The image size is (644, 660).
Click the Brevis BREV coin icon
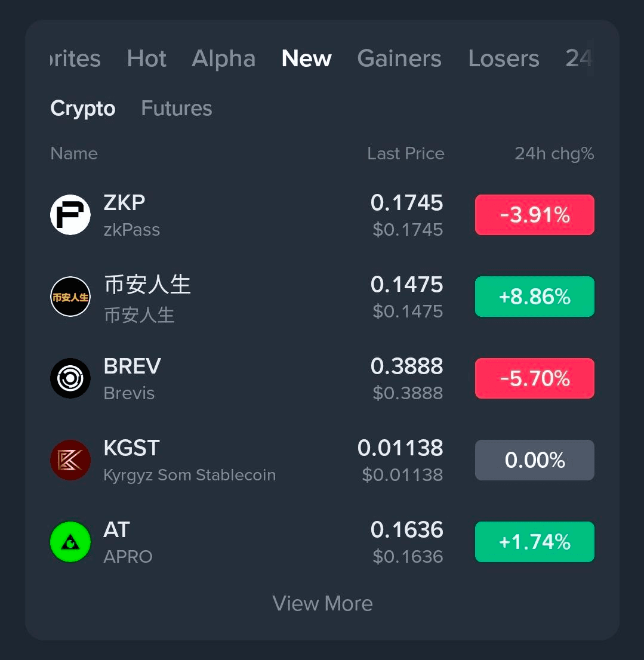70,378
